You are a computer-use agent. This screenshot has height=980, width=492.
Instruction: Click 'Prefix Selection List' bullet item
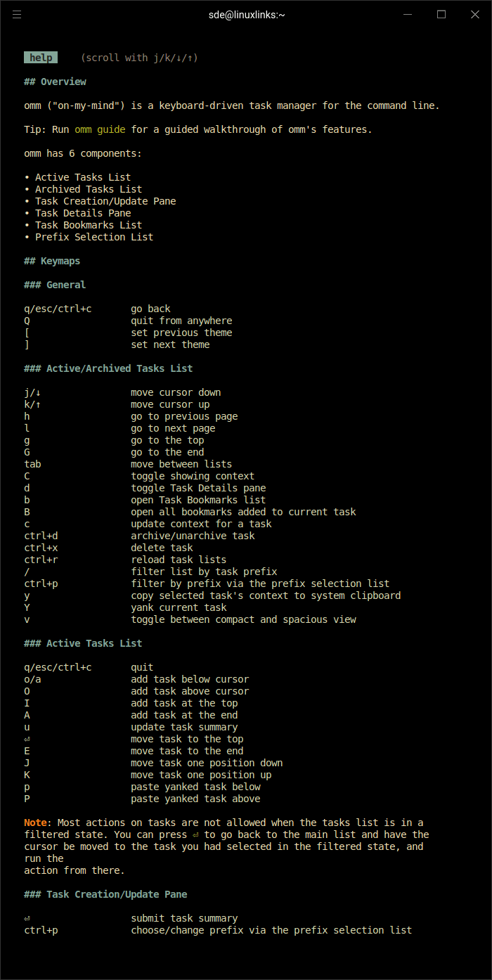[93, 237]
